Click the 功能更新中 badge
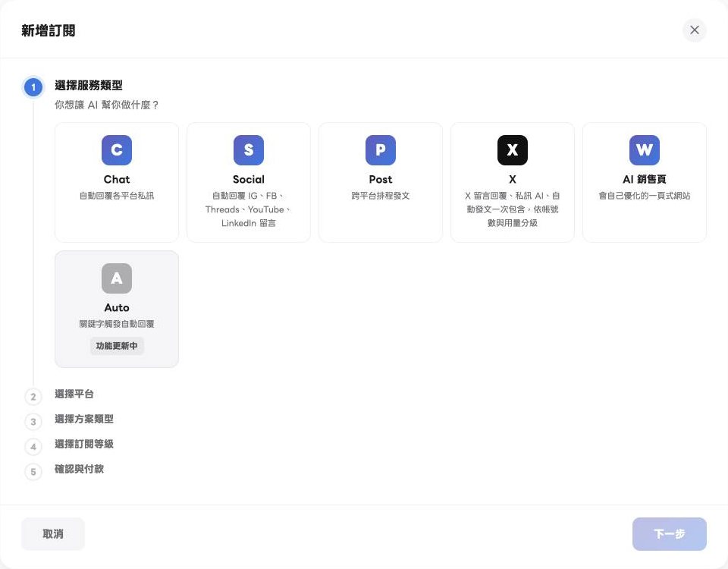Screen dimensions: 728x569 [x=117, y=346]
